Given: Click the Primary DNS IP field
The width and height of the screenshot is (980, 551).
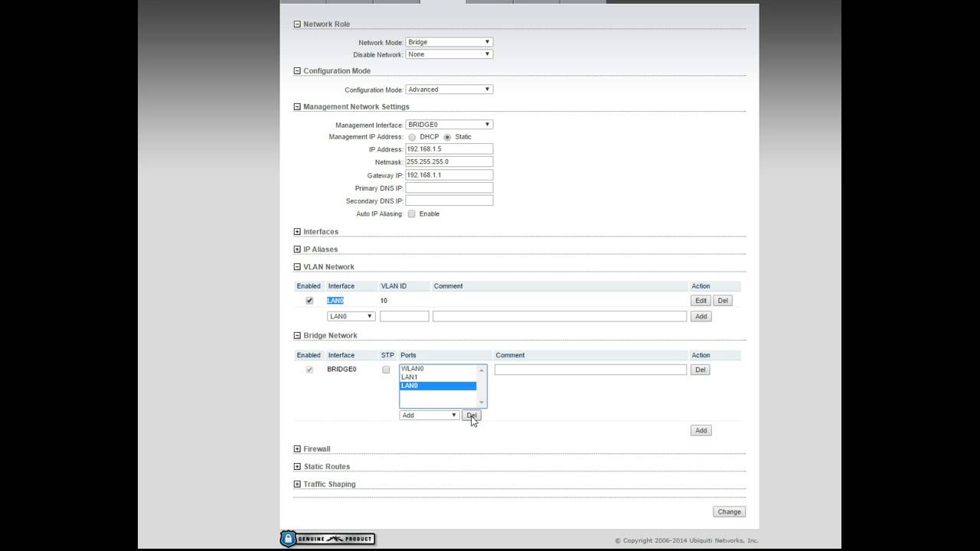Looking at the screenshot, I should [449, 188].
